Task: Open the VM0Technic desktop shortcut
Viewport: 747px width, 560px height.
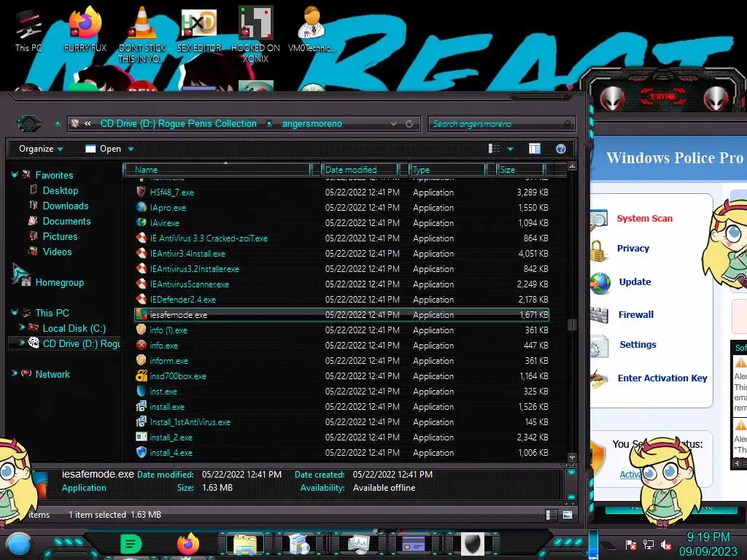Action: (311, 29)
